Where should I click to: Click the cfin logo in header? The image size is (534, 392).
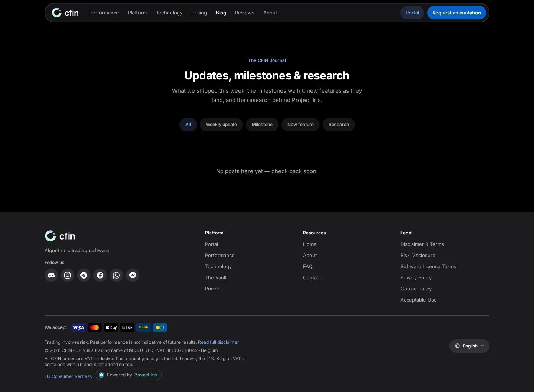[65, 13]
